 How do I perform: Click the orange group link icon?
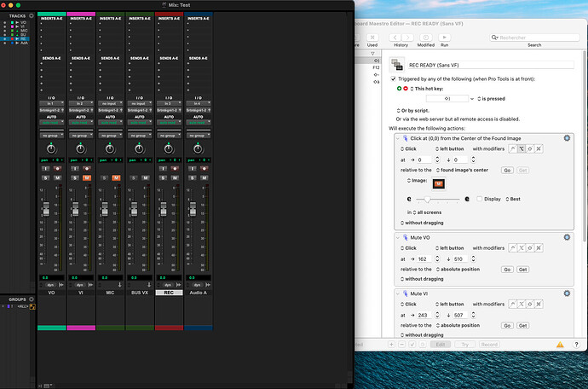point(32,307)
